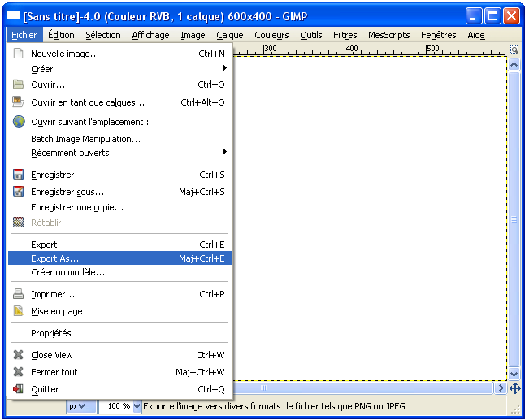Open the Fenêtres menu
The height and width of the screenshot is (420, 525).
pyautogui.click(x=438, y=35)
